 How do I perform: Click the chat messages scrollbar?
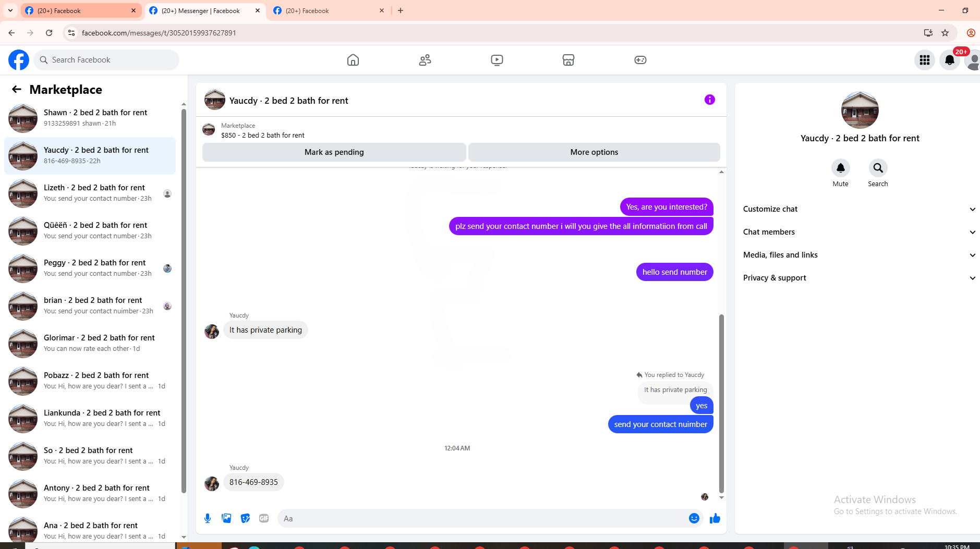pyautogui.click(x=721, y=403)
